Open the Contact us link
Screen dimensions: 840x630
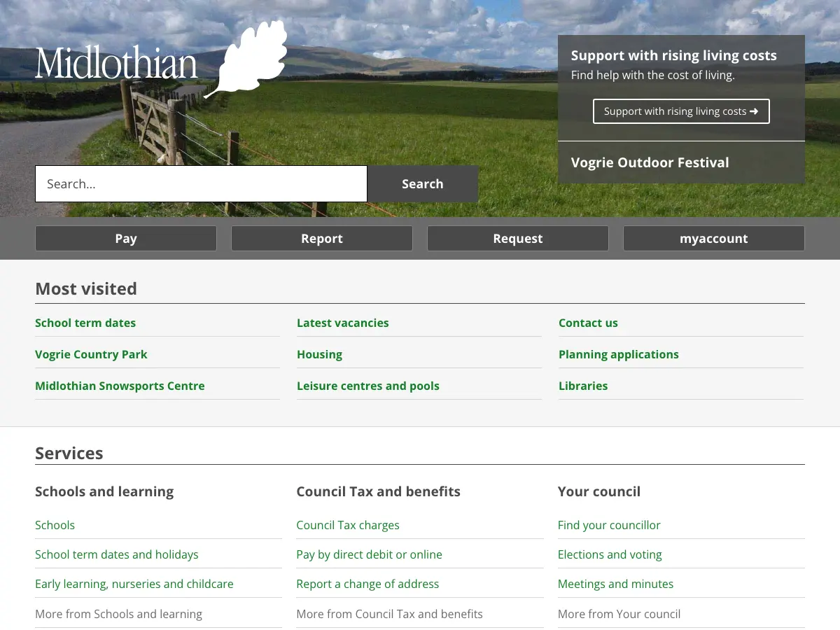(588, 323)
